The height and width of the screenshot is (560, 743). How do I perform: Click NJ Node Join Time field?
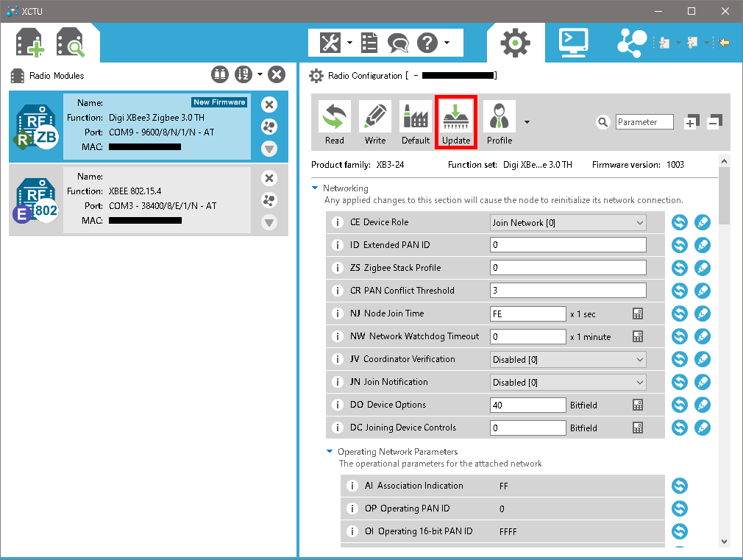tap(528, 313)
